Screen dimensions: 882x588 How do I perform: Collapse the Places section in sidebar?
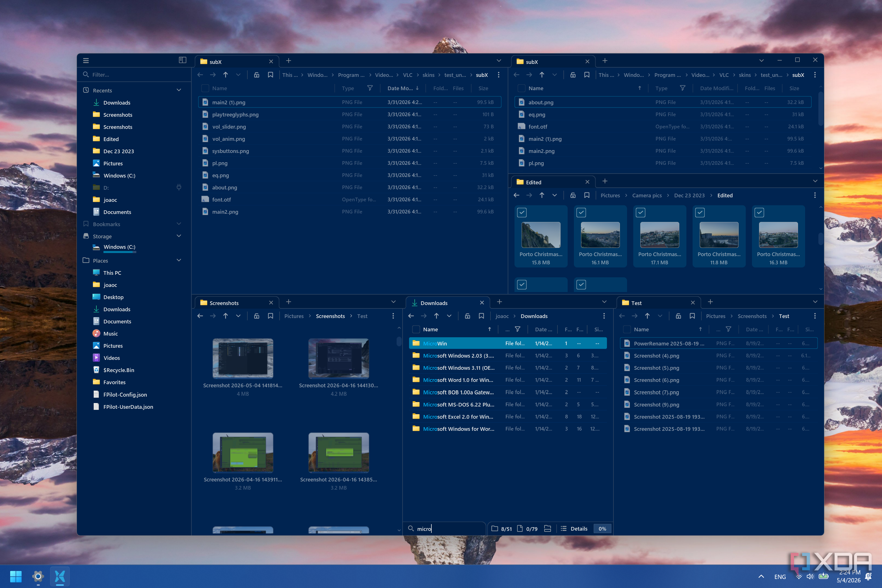point(179,260)
